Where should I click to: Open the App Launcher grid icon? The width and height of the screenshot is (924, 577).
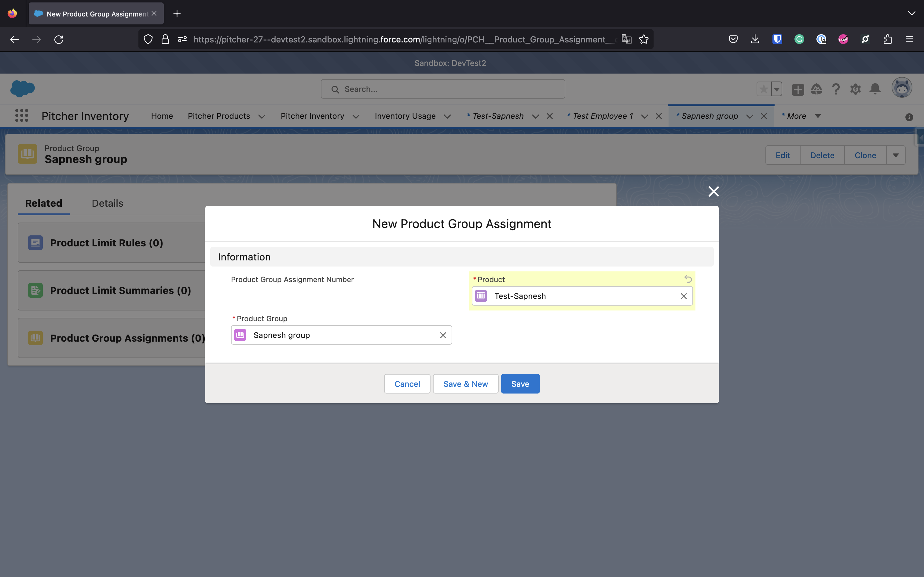click(x=22, y=116)
